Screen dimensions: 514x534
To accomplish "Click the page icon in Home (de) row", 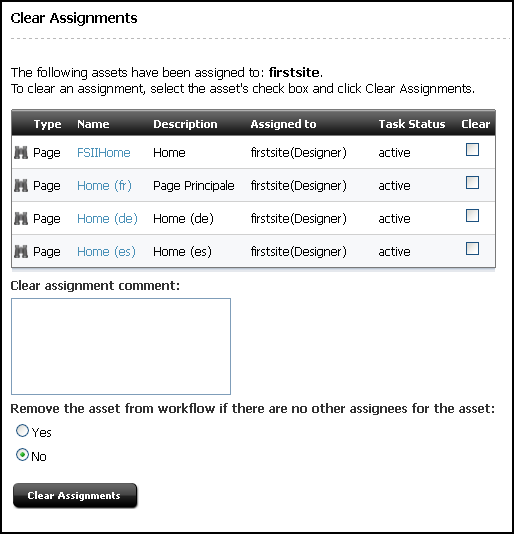I will 21,218.
